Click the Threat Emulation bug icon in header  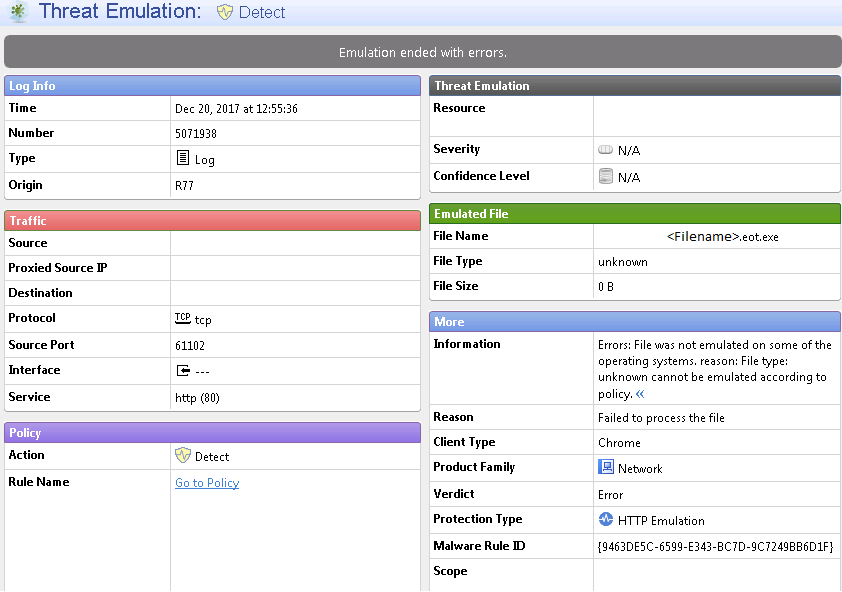17,13
